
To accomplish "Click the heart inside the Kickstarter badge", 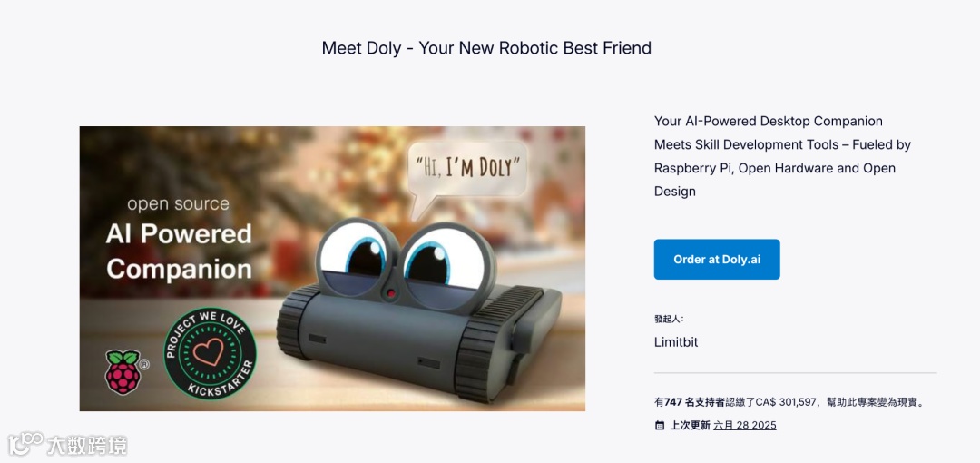I will pos(209,351).
